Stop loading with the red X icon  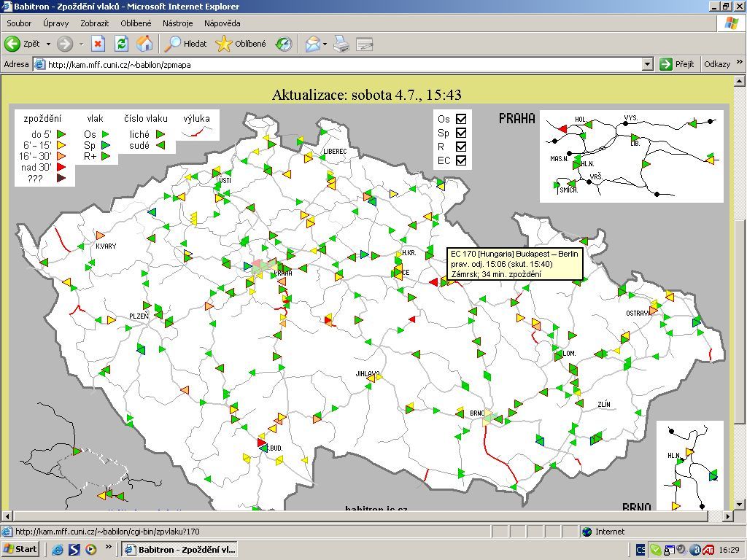click(98, 44)
